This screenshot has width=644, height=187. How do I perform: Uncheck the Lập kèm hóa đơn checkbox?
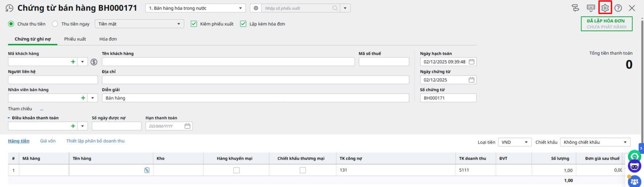pyautogui.click(x=243, y=24)
